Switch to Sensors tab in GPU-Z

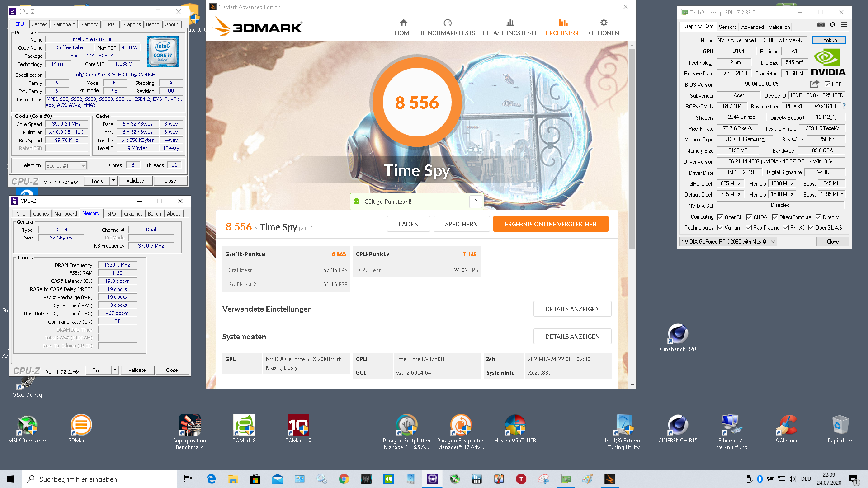pos(727,27)
